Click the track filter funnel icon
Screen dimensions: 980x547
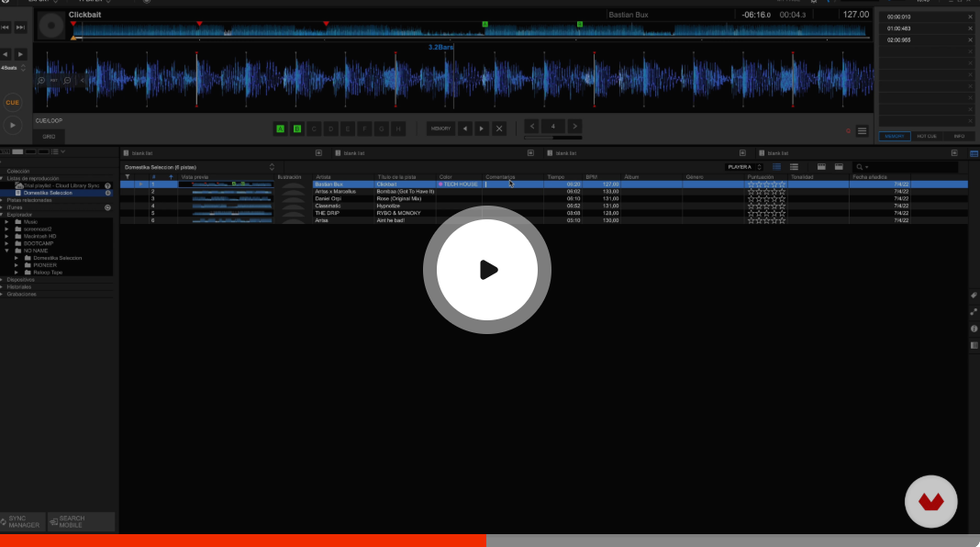[x=128, y=176]
